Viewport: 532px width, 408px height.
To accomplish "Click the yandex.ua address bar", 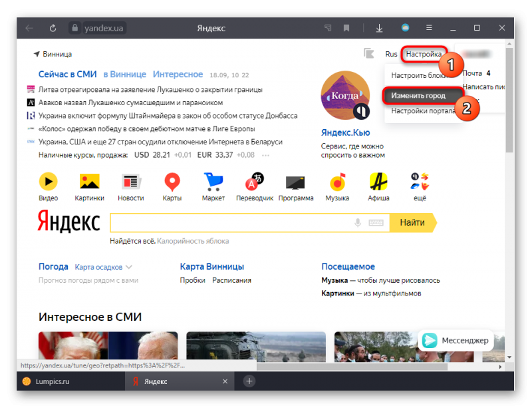I will [x=104, y=28].
